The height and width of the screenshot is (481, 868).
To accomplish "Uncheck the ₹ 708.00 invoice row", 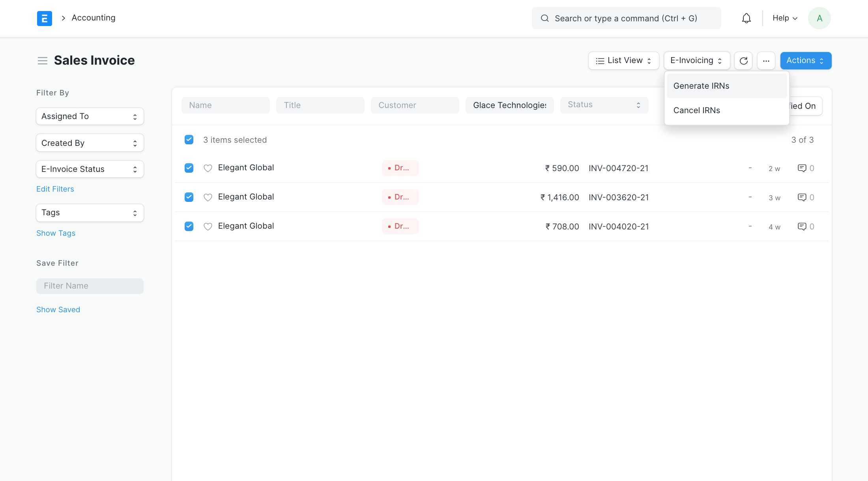I will pos(189,226).
